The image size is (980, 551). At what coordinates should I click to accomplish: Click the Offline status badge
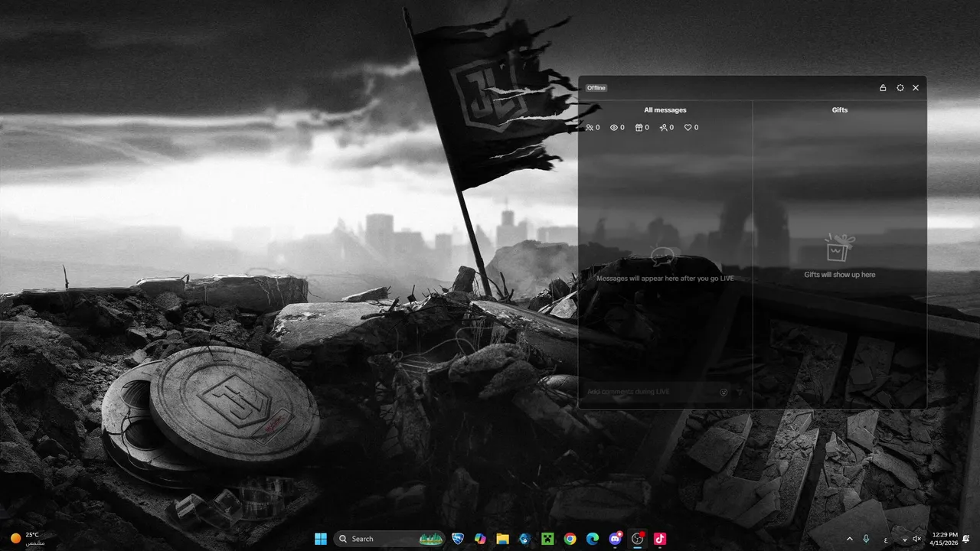click(x=596, y=88)
